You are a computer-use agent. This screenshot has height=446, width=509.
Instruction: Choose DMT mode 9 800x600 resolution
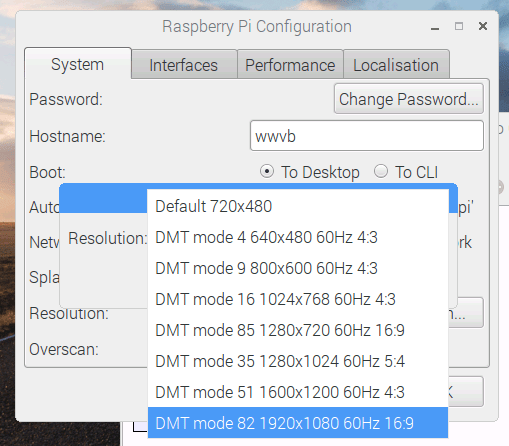[298, 268]
